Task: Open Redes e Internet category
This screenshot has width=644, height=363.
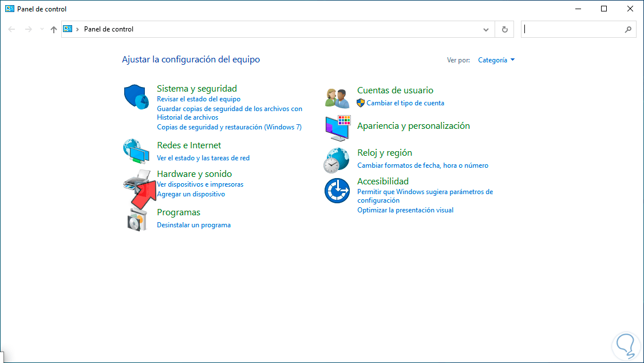Action: click(x=189, y=145)
